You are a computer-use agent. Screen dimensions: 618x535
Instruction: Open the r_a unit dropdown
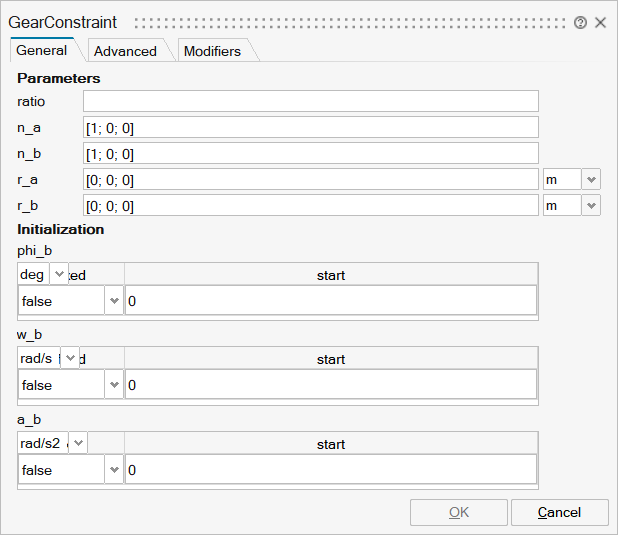pos(591,179)
